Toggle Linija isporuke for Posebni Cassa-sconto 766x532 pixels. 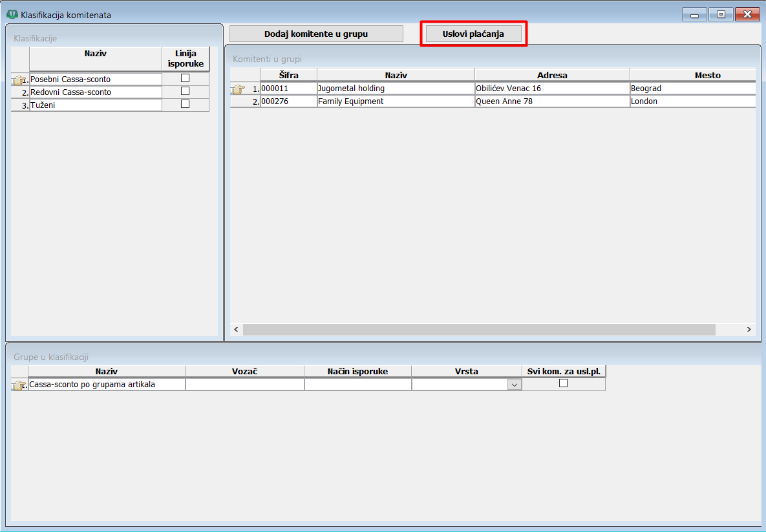click(x=186, y=78)
